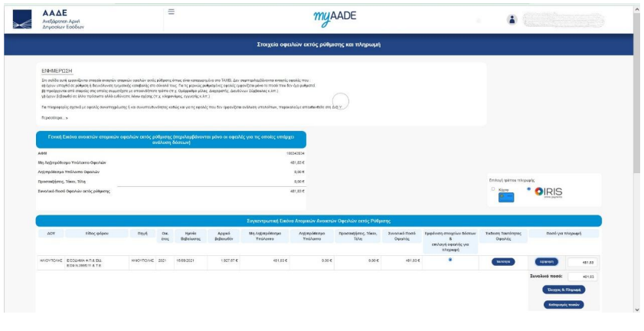Click the blue credit card icon
Image resolution: width=644 pixels, height=331 pixels.
pyautogui.click(x=505, y=197)
